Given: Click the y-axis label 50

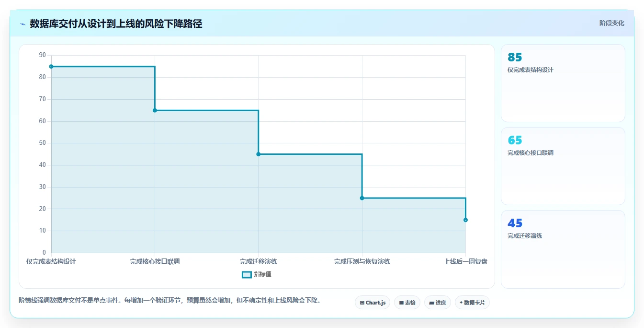Looking at the screenshot, I should click(43, 143).
